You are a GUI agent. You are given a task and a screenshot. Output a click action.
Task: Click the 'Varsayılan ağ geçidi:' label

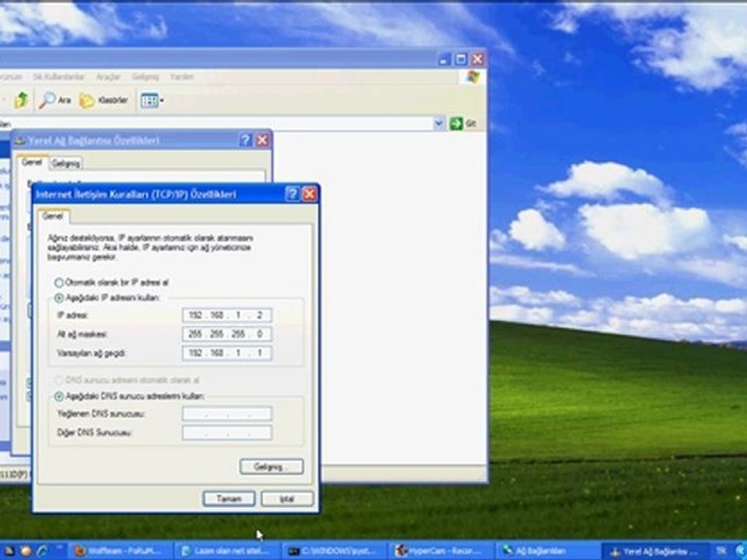(92, 353)
